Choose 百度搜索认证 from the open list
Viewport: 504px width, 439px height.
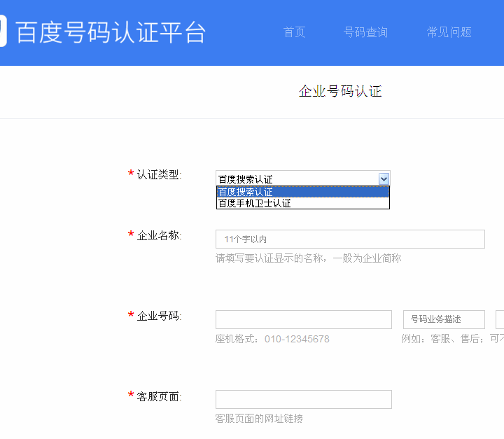(x=303, y=192)
